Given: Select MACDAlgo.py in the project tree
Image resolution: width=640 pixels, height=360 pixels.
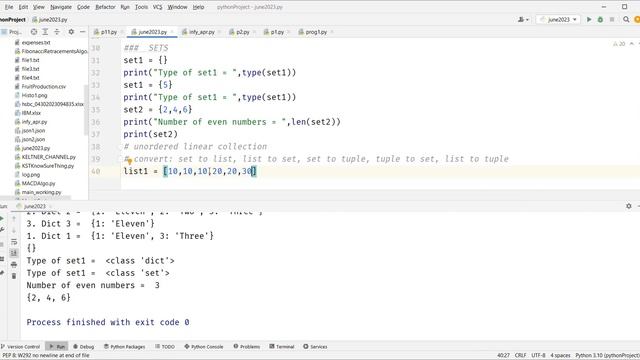Looking at the screenshot, I should pyautogui.click(x=38, y=183).
